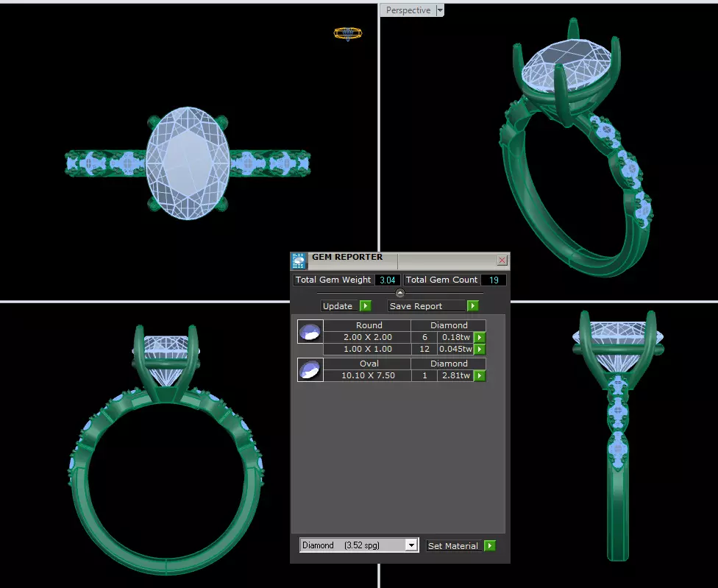
Task: Select the Oval diamond gem thumbnail
Action: coord(310,369)
